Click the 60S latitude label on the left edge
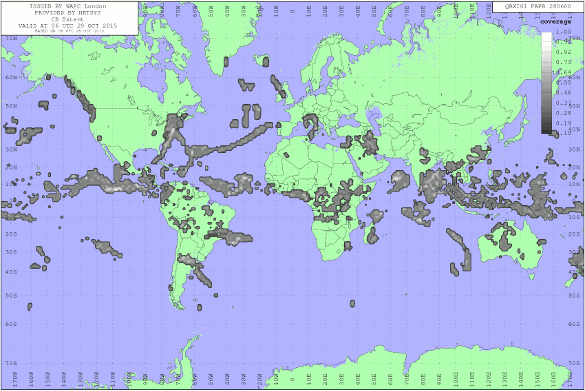This screenshot has height=391, width=585. pyautogui.click(x=11, y=324)
